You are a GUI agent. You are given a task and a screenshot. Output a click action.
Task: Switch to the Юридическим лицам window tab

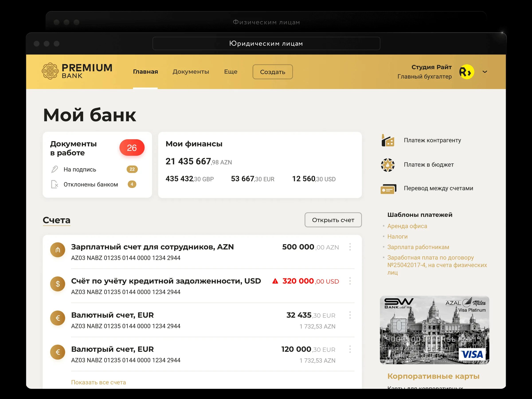pos(266,43)
